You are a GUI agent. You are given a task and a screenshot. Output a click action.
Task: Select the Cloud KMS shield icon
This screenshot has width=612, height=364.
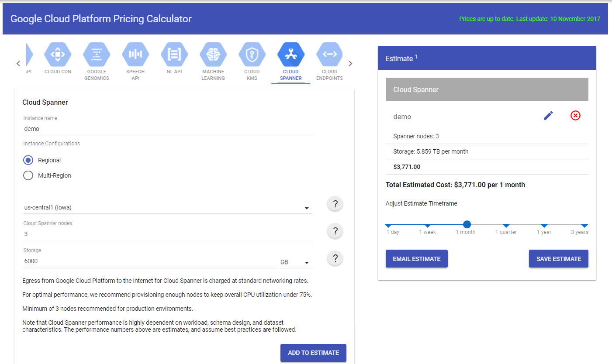(x=252, y=55)
